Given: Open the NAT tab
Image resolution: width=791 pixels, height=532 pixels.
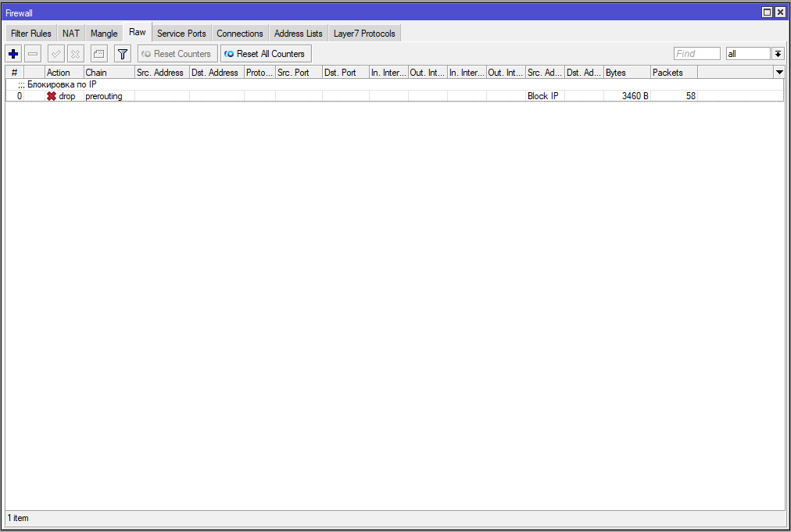Looking at the screenshot, I should (x=71, y=34).
